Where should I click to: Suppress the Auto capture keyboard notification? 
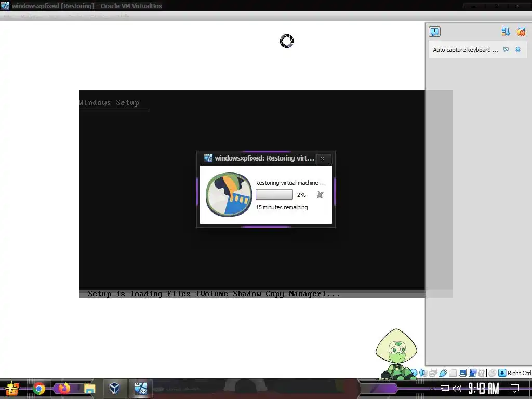click(506, 49)
